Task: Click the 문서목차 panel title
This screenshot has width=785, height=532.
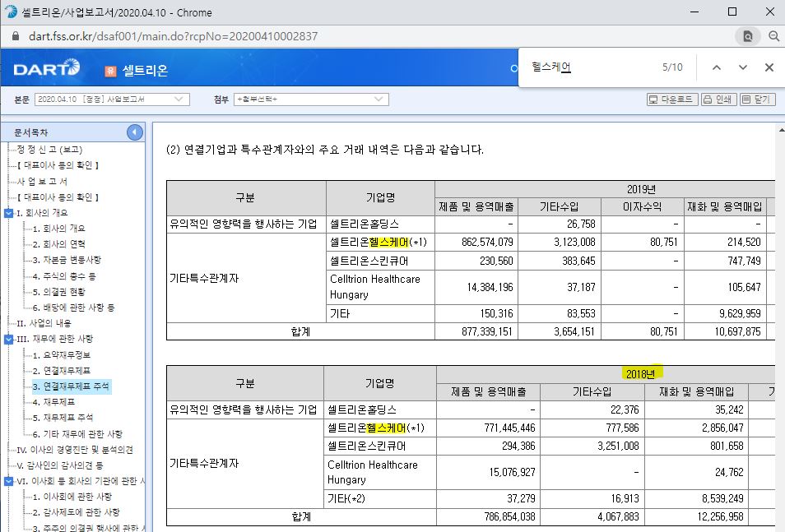Action: point(31,132)
